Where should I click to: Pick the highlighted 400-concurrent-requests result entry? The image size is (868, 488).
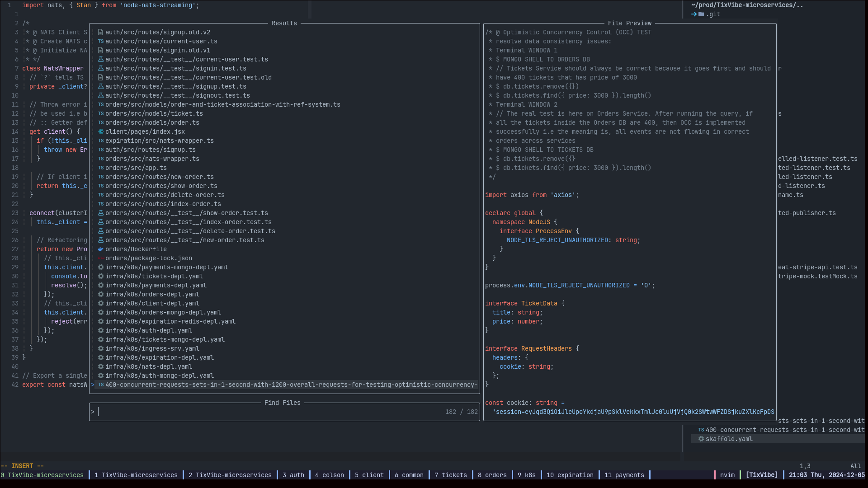coord(289,385)
